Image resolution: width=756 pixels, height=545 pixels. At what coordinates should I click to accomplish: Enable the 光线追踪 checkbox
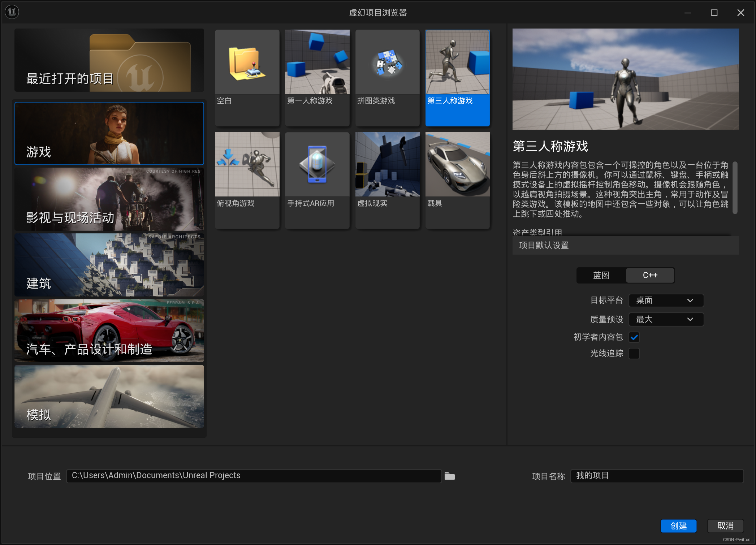tap(634, 354)
